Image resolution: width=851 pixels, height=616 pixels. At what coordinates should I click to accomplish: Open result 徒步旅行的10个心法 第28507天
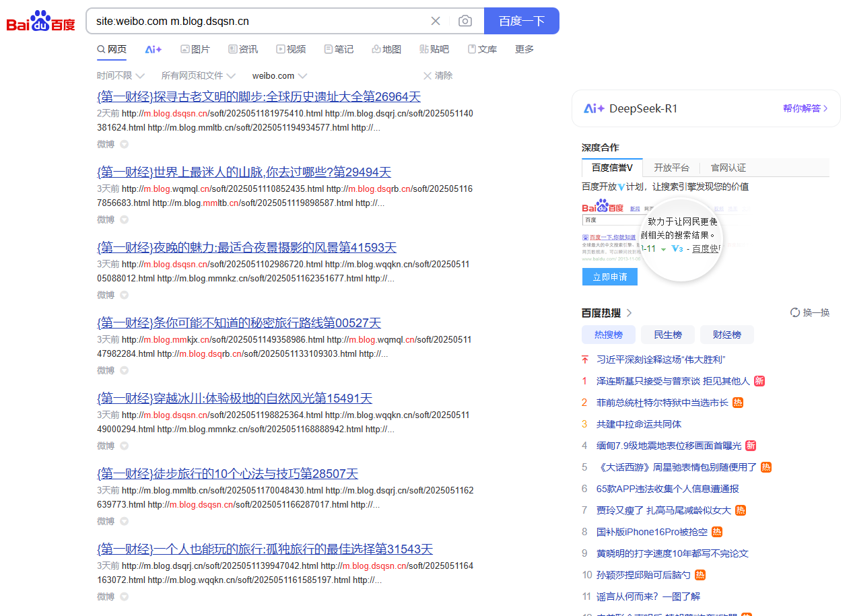click(x=228, y=473)
